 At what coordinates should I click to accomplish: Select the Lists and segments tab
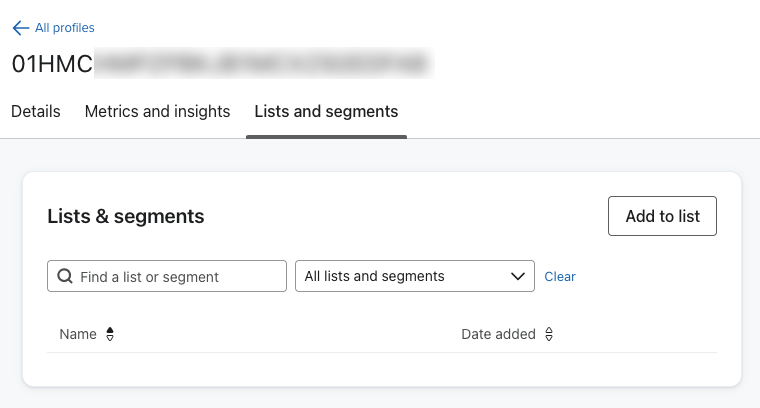tap(326, 112)
